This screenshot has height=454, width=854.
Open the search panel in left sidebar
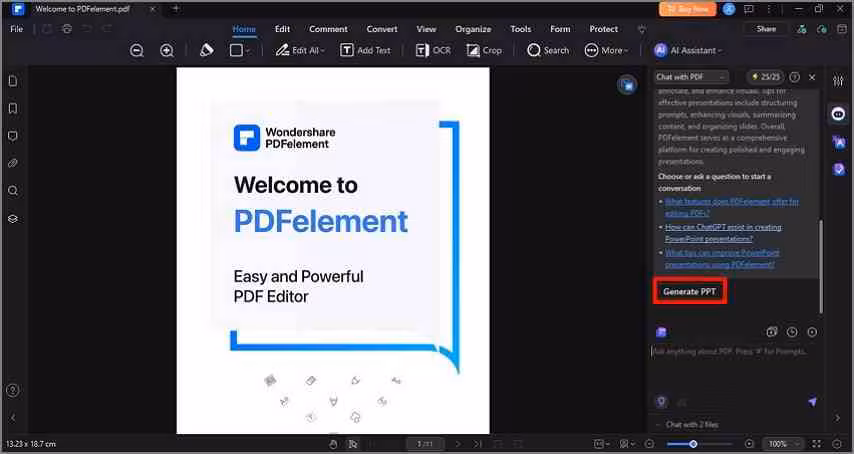[x=13, y=191]
